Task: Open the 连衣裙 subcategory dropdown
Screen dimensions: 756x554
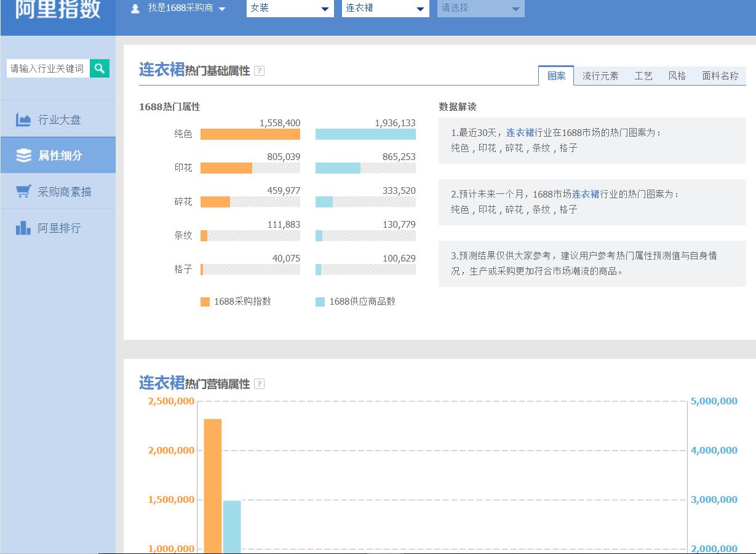Action: tap(384, 9)
